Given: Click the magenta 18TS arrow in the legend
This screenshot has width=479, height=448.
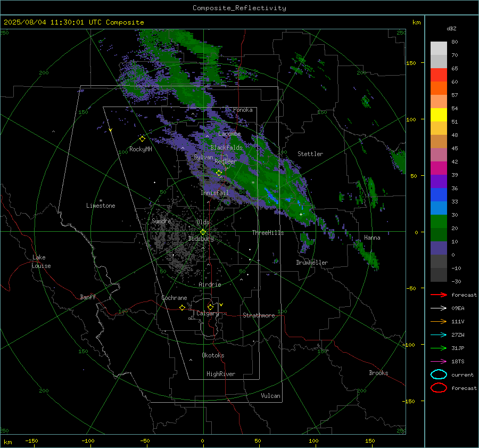Looking at the screenshot, I should click(439, 362).
